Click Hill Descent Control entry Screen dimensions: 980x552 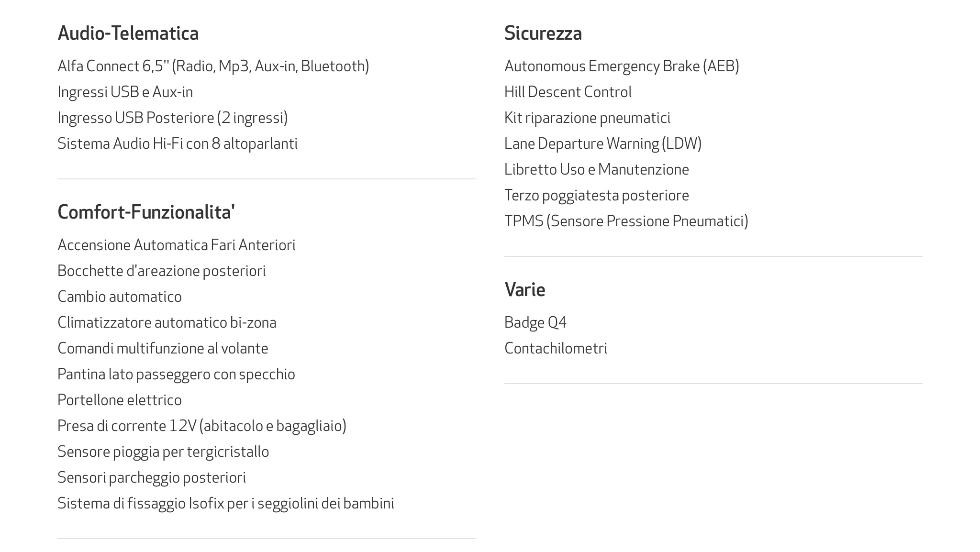(568, 92)
